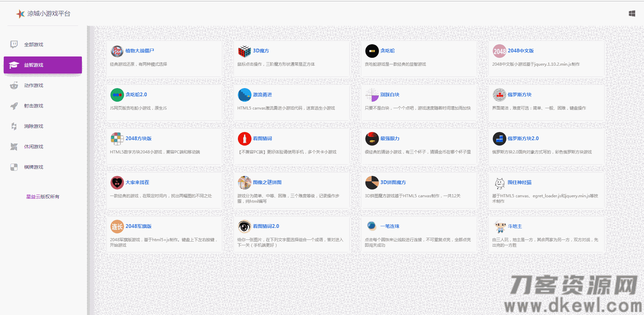Viewport: 644px width, 315px height.
Task: Click the 3D拼图魔方 game icon
Action: tap(372, 183)
